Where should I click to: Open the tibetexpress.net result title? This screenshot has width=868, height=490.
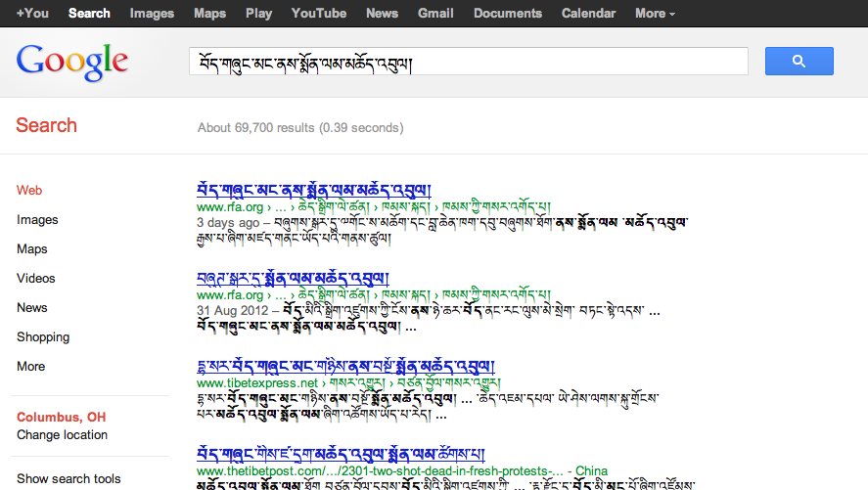(x=345, y=366)
